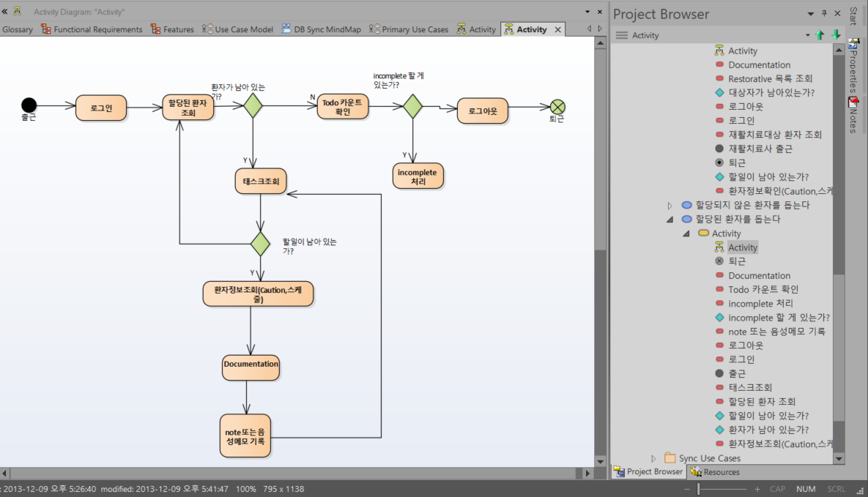Expand the Sync Use Cases folder
The height and width of the screenshot is (497, 868).
click(x=653, y=458)
